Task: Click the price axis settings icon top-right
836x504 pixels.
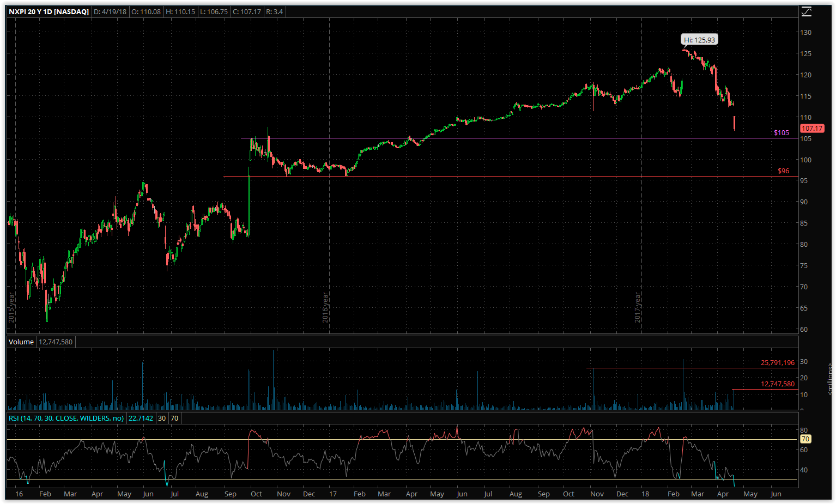Action: [x=806, y=11]
